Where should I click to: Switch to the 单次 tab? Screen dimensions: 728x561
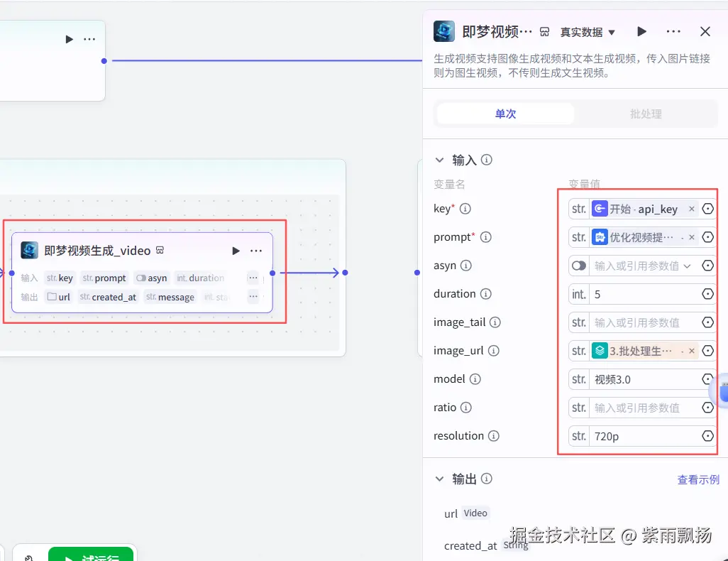tap(505, 114)
